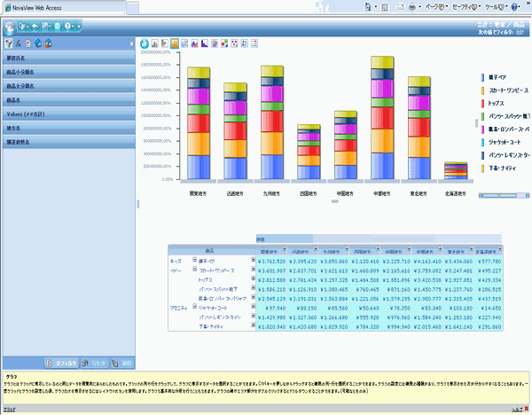Expand the トップス row plus icon
Image resolution: width=532 pixels, height=415 pixels.
coord(253,278)
